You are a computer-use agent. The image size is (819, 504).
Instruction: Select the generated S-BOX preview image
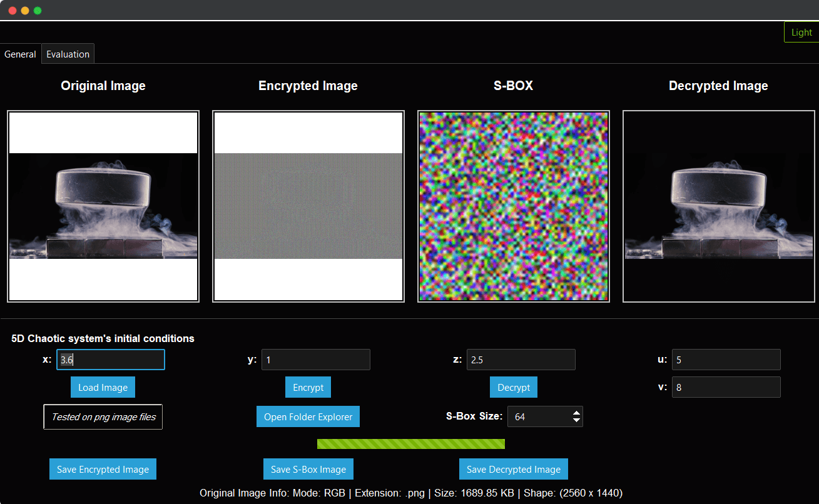tap(513, 206)
